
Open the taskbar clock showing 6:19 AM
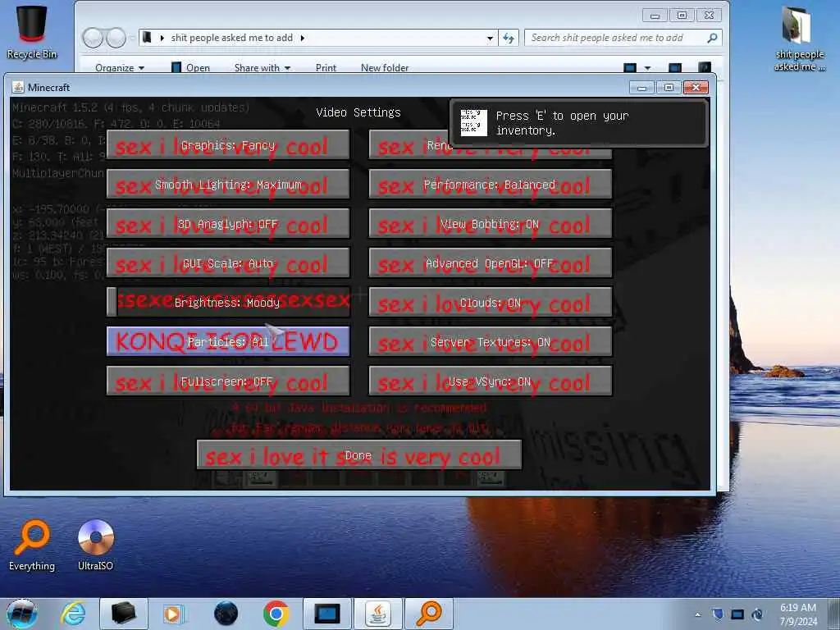(798, 614)
